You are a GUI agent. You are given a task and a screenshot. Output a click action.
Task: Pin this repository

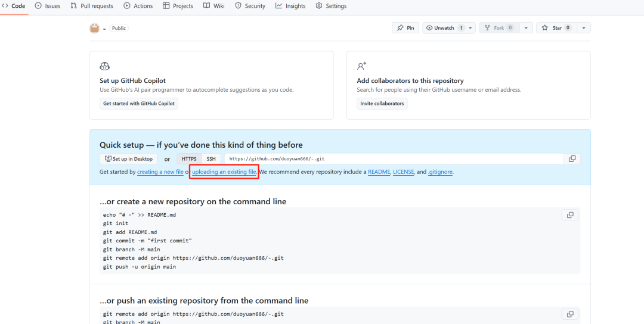[405, 28]
